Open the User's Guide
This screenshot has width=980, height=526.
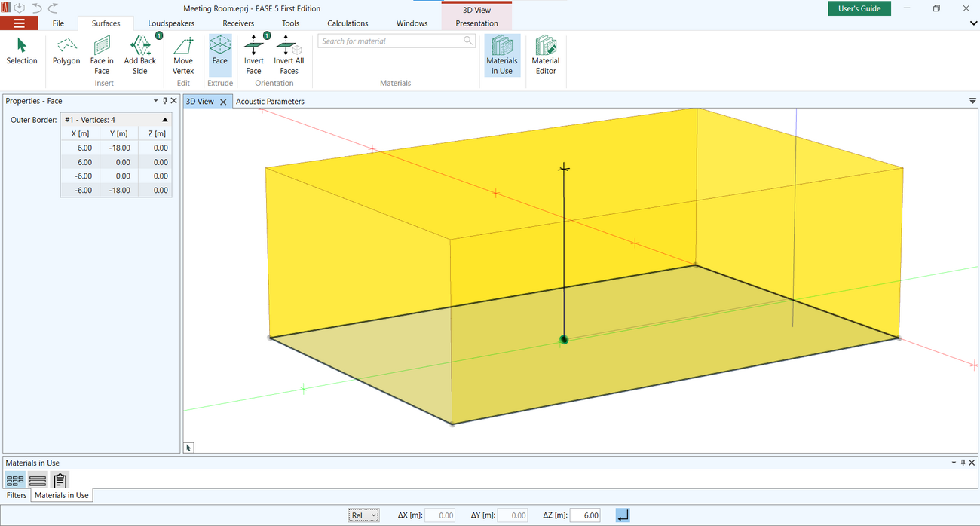[859, 8]
